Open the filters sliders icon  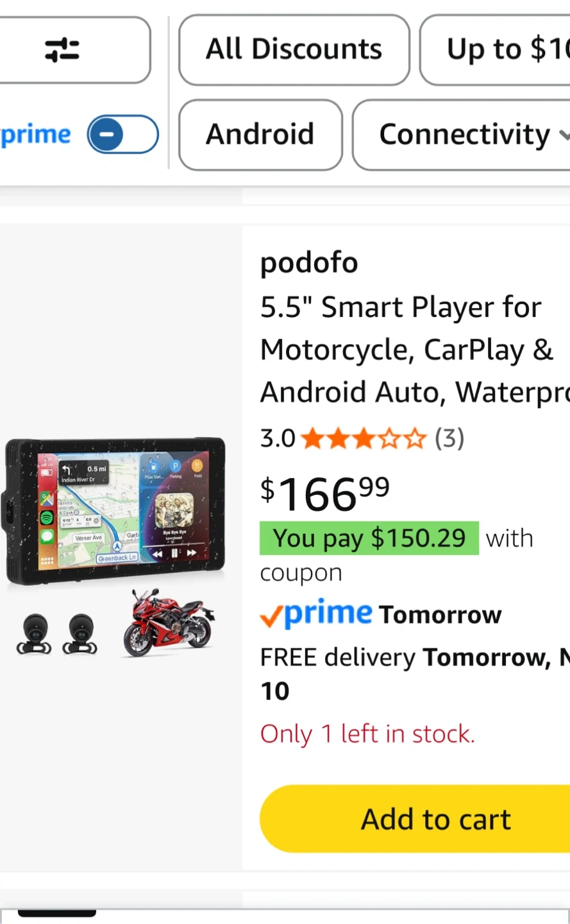[63, 50]
